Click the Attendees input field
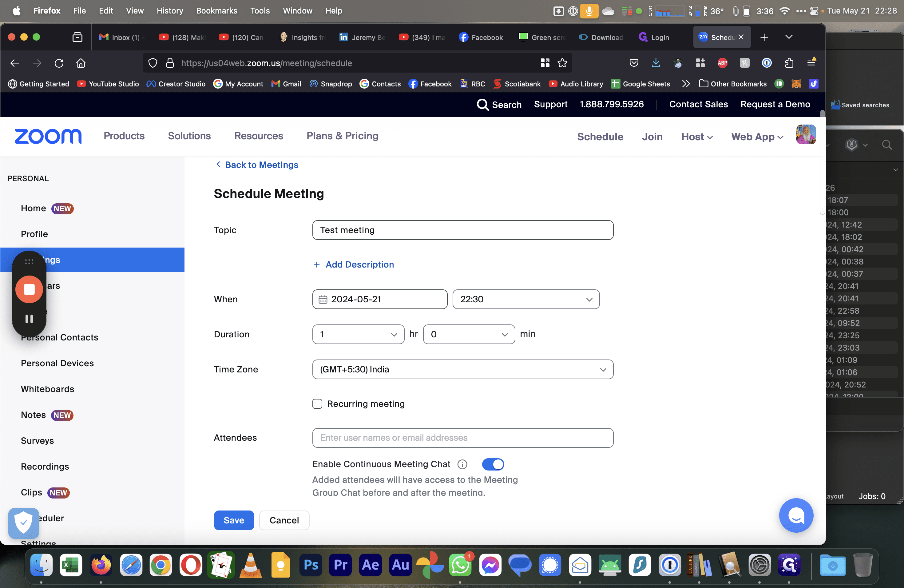This screenshot has width=904, height=588. (463, 438)
